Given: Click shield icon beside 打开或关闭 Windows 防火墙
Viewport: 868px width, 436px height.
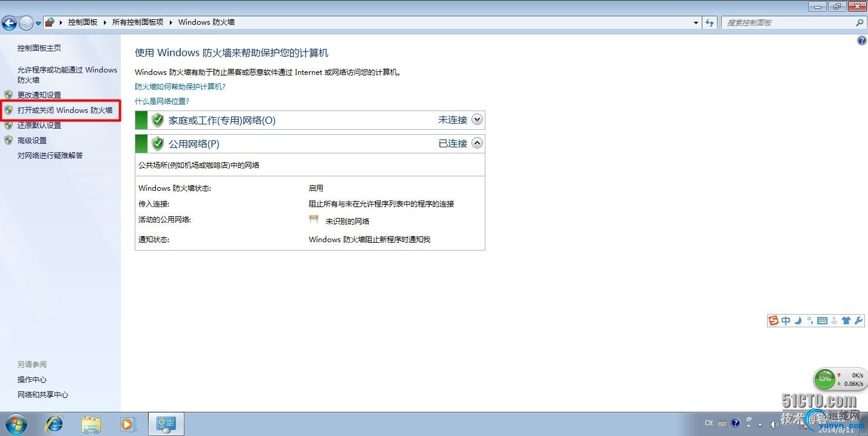Looking at the screenshot, I should [8, 111].
